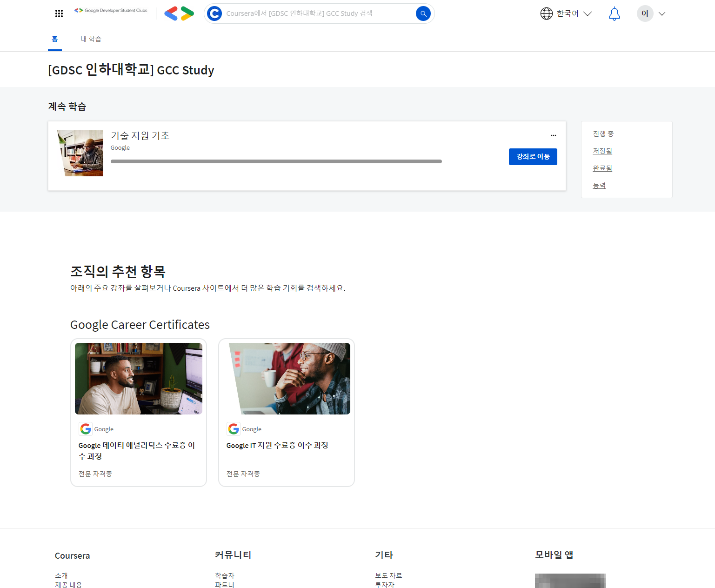
Task: Open the nine-dot apps grid menu
Action: coord(59,13)
